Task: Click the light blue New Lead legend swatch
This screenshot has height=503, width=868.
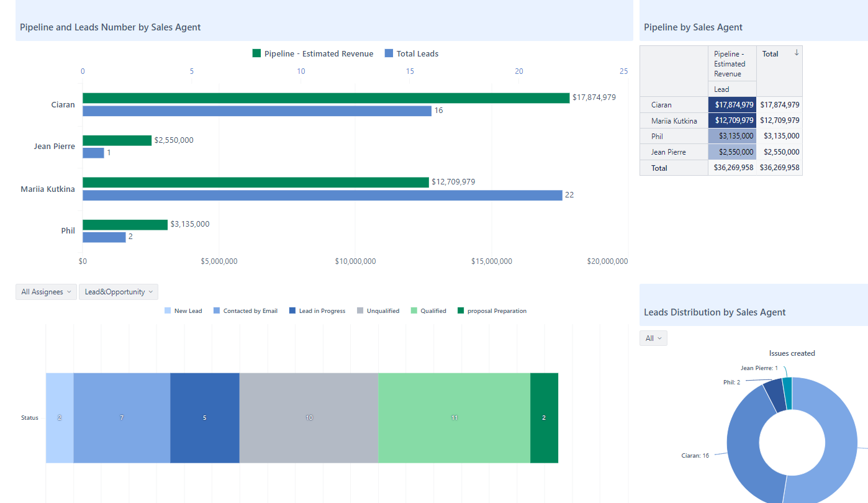Action: point(169,310)
